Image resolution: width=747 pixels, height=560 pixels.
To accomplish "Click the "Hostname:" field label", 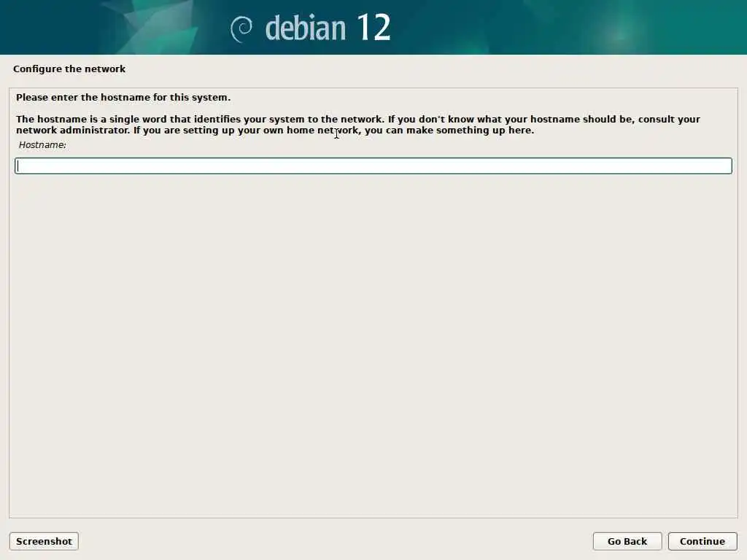I will (x=42, y=145).
